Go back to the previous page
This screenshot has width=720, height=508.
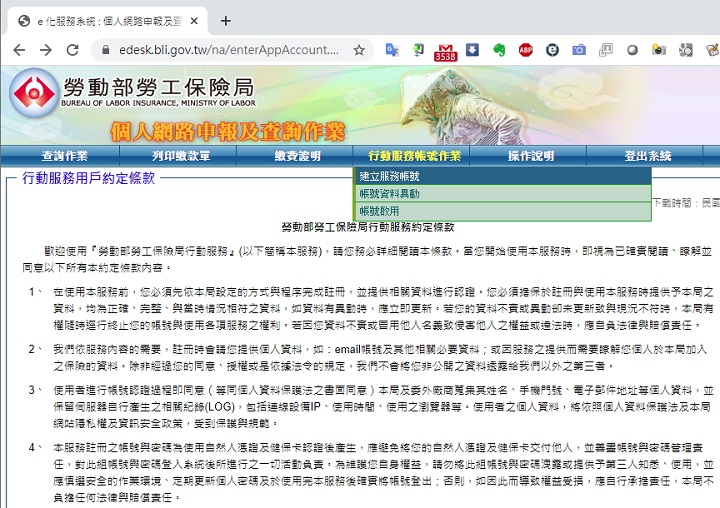point(19,50)
